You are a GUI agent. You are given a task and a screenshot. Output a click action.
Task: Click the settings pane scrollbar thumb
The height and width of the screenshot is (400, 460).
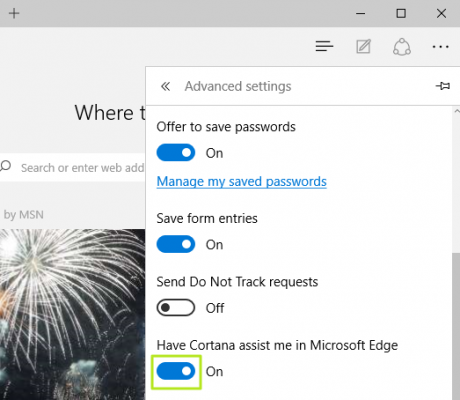[x=456, y=326]
